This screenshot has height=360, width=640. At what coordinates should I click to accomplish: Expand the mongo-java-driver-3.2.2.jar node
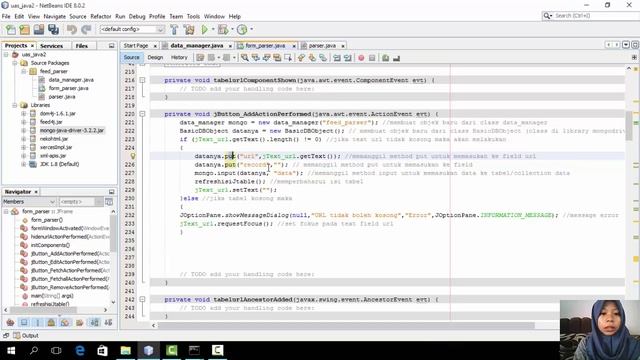(24, 130)
